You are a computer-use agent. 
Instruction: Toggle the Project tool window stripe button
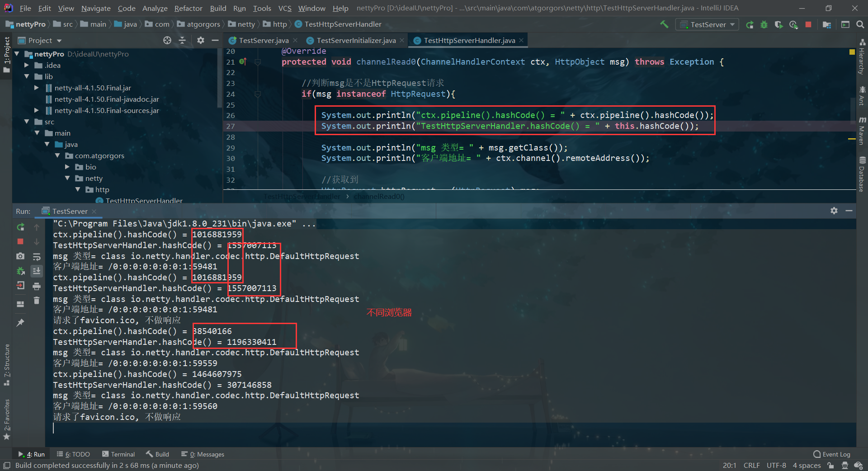click(x=6, y=55)
